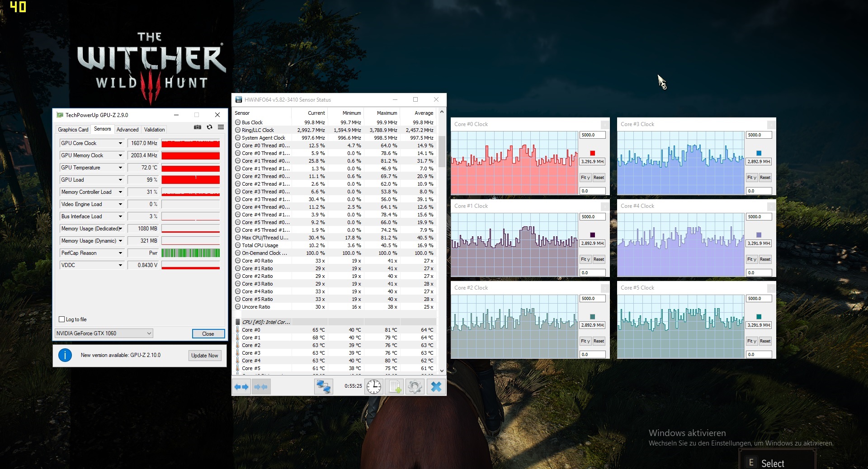Click Reset on the Core #0 Clock graph
Screen dimensions: 868x469
599,178
